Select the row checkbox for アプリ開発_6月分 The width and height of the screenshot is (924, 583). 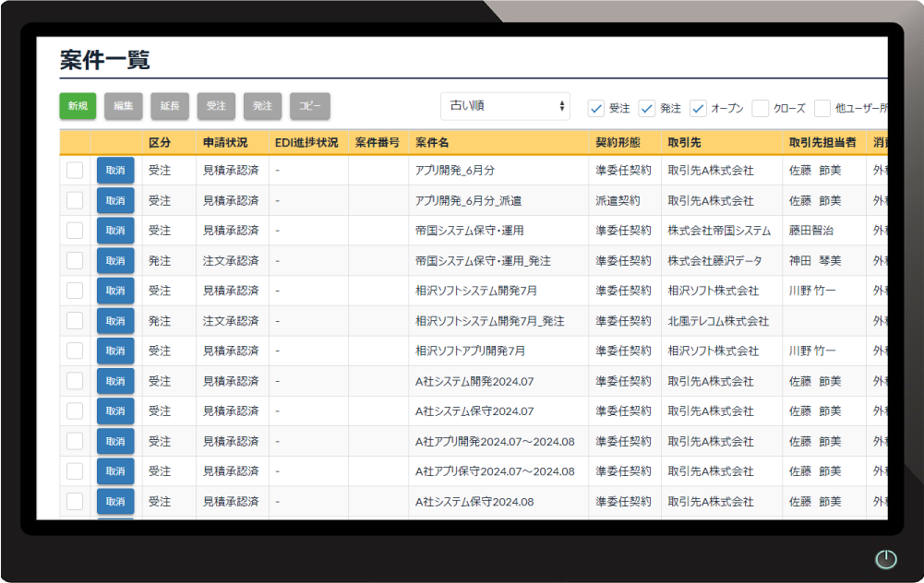coord(75,171)
